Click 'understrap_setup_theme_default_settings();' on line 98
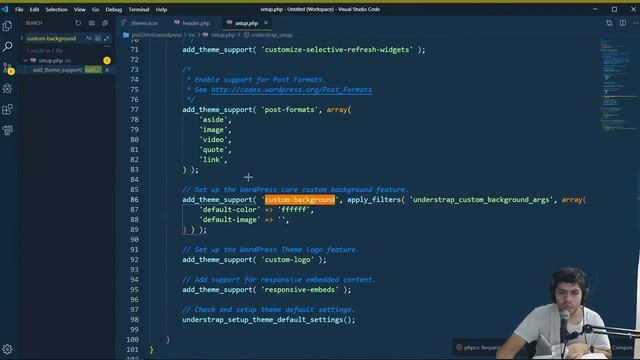The image size is (640, 360). pyautogui.click(x=269, y=320)
